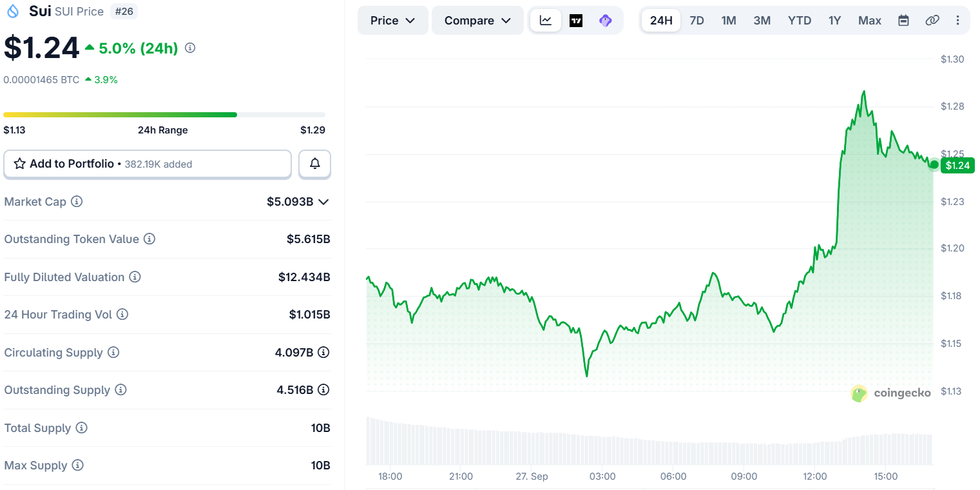Click the 27. Sep date axis label
Image resolution: width=980 pixels, height=490 pixels.
coord(532,476)
